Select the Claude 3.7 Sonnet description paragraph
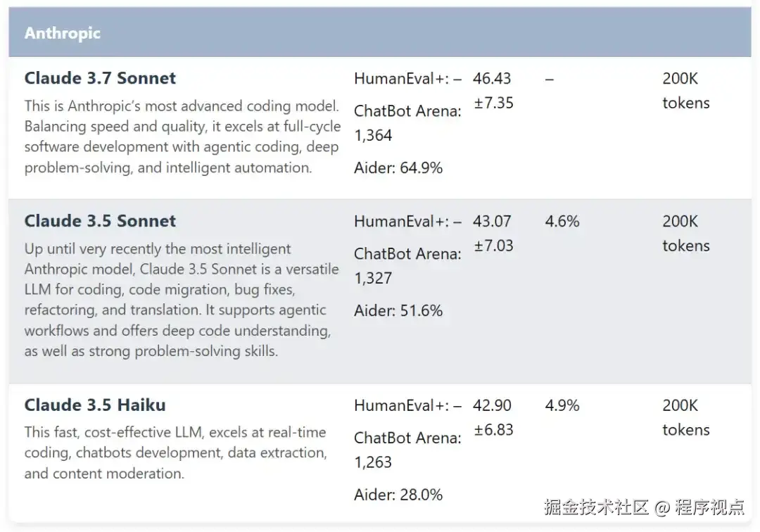 point(182,137)
